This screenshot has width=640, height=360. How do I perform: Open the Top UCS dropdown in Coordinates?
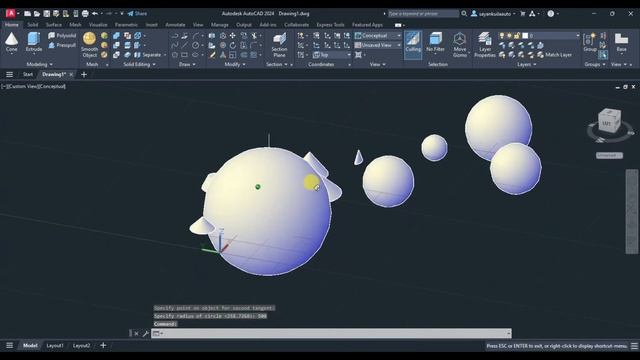pyautogui.click(x=331, y=55)
